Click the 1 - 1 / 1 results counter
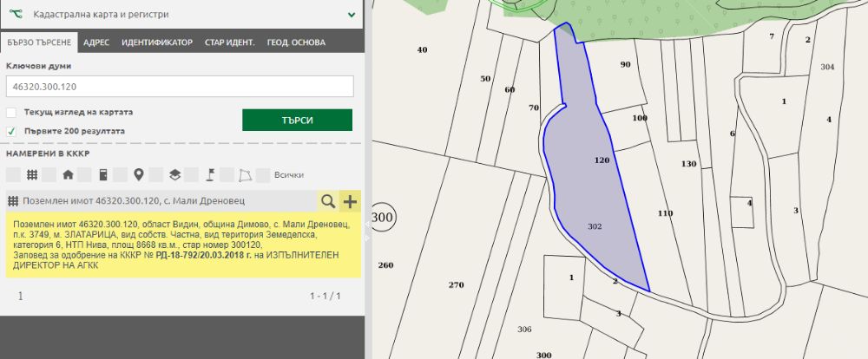 [x=325, y=296]
